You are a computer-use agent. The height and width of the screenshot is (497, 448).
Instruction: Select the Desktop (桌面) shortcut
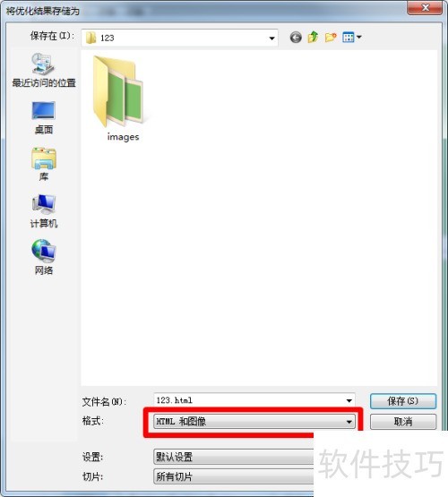coord(44,118)
